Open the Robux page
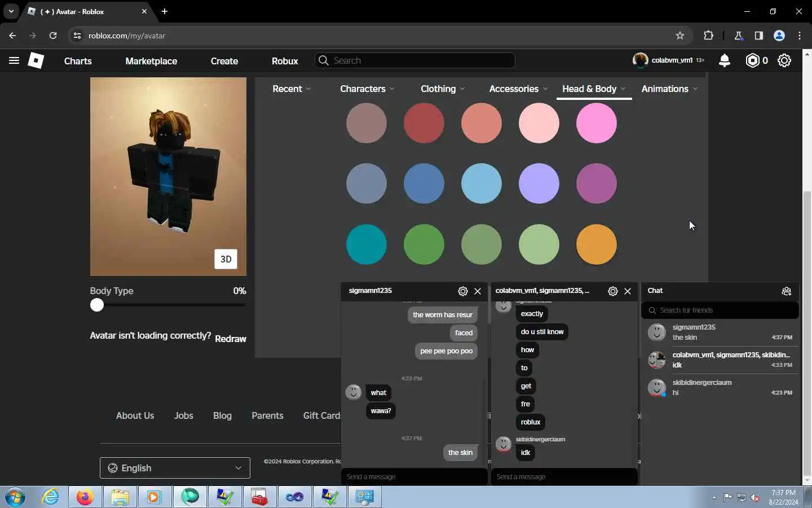The image size is (812, 508). [x=285, y=61]
